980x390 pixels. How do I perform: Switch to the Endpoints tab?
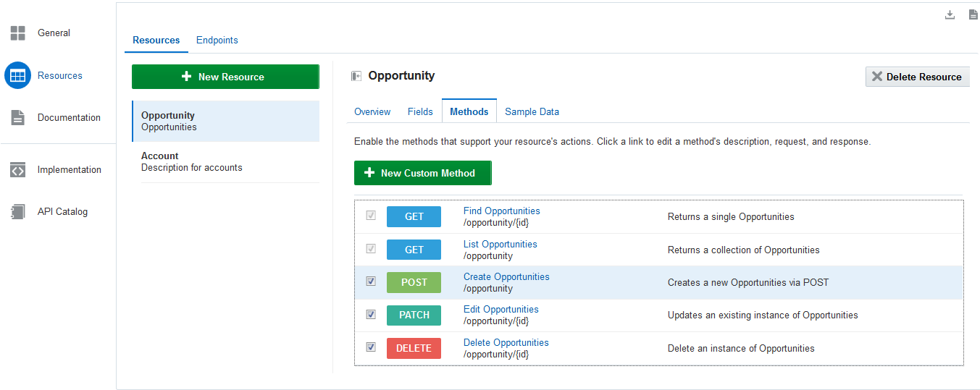click(x=217, y=41)
